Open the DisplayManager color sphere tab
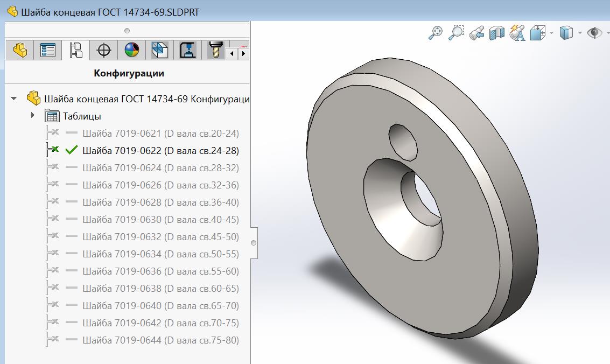 (x=132, y=50)
